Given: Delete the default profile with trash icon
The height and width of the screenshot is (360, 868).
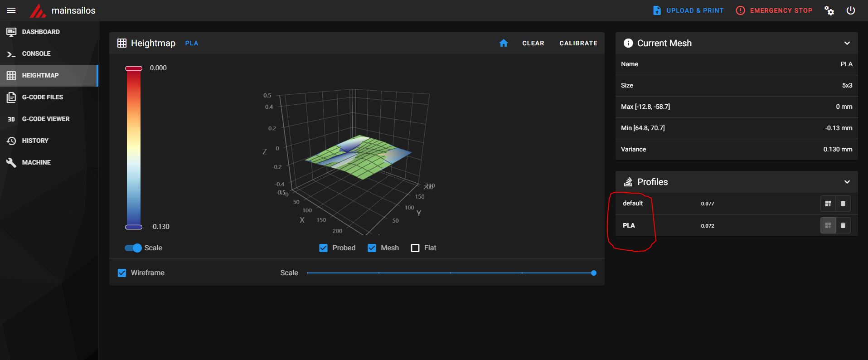Looking at the screenshot, I should click(843, 204).
